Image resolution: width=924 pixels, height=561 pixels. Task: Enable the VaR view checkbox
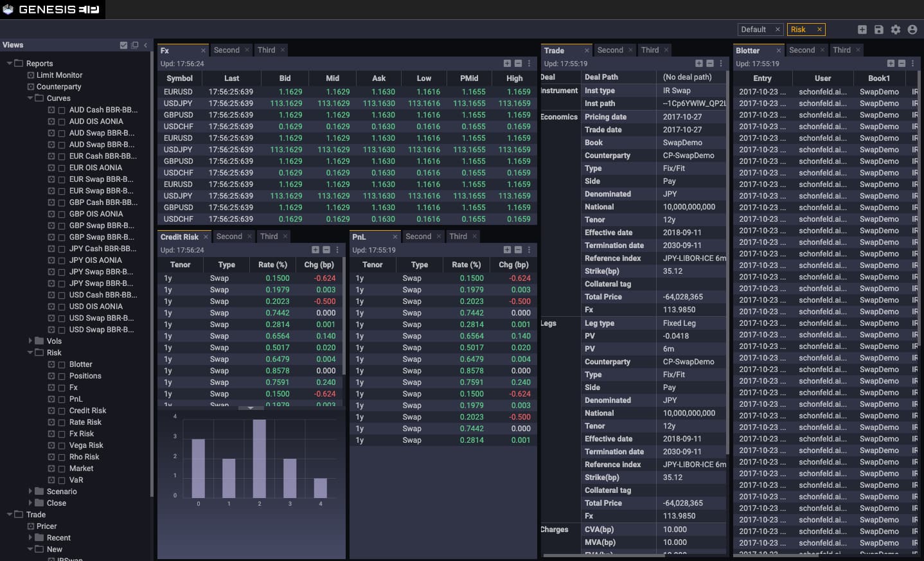coord(62,480)
